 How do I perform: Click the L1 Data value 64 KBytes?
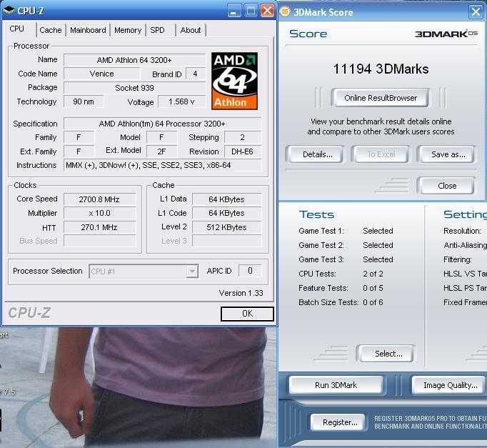click(227, 199)
